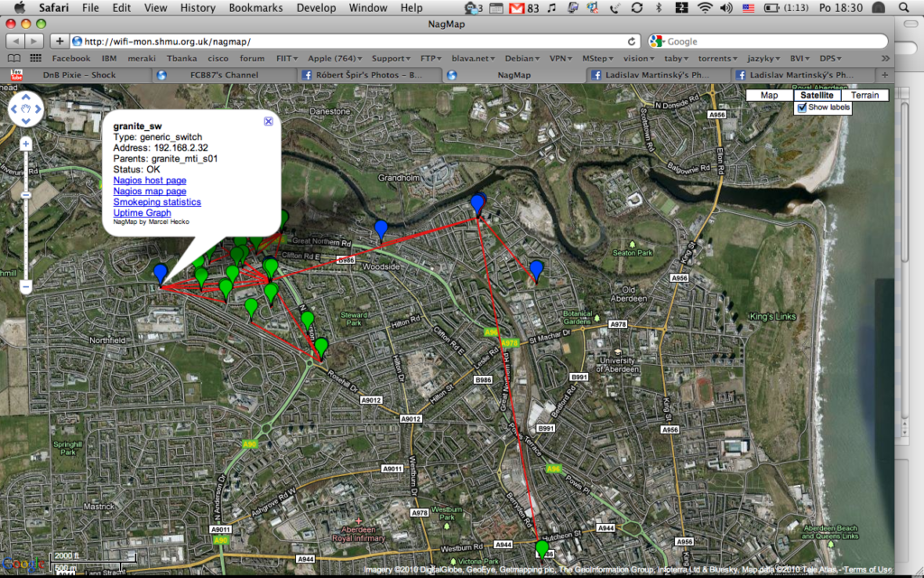Close the granite_sw info window
The height and width of the screenshot is (578, 924).
click(x=268, y=121)
